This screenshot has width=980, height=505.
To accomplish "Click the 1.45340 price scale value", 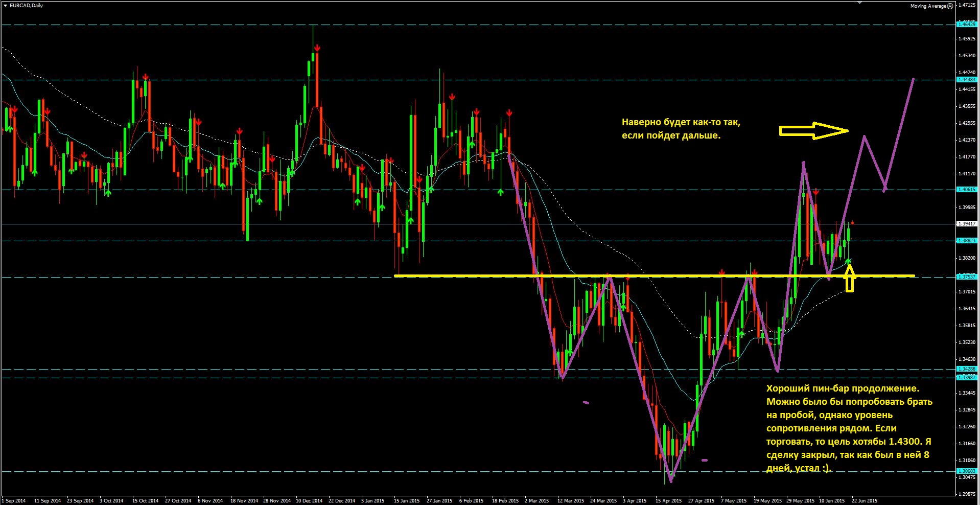I will pyautogui.click(x=967, y=55).
